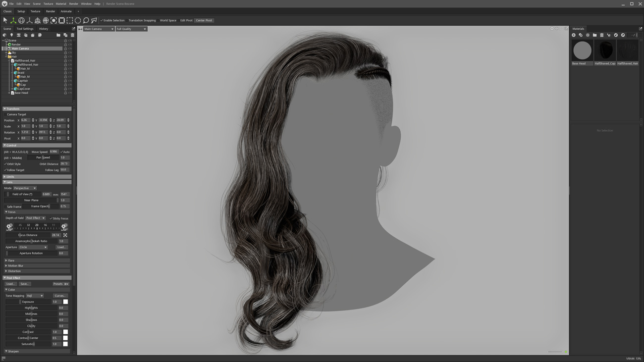
Task: Click the Post Effect Save... button
Action: tap(24, 284)
